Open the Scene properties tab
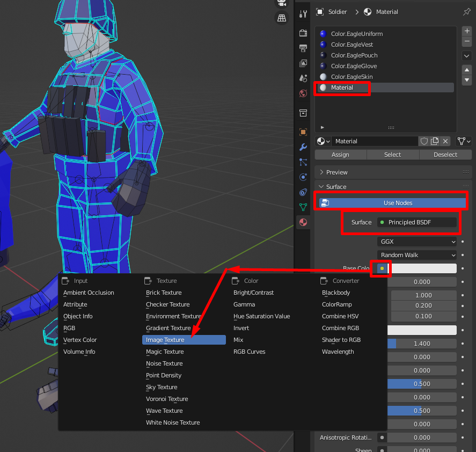 (303, 78)
